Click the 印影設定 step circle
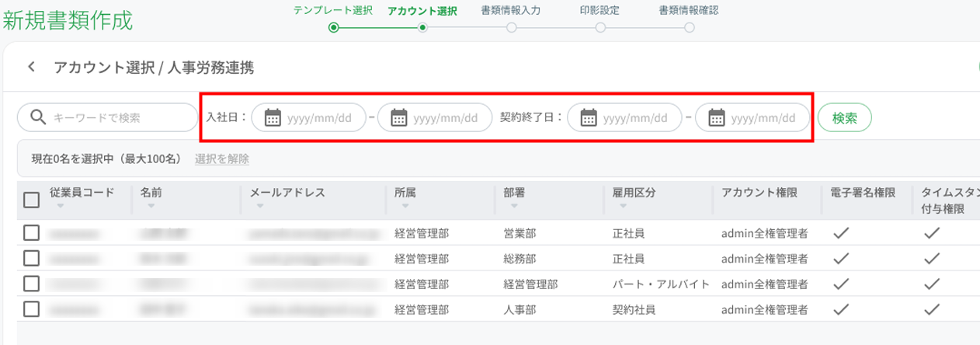Viewport: 980px width, 345px height. pyautogui.click(x=600, y=27)
